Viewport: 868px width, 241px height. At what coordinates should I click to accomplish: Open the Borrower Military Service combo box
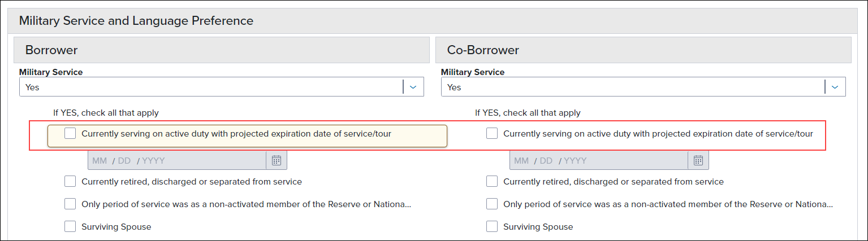222,87
